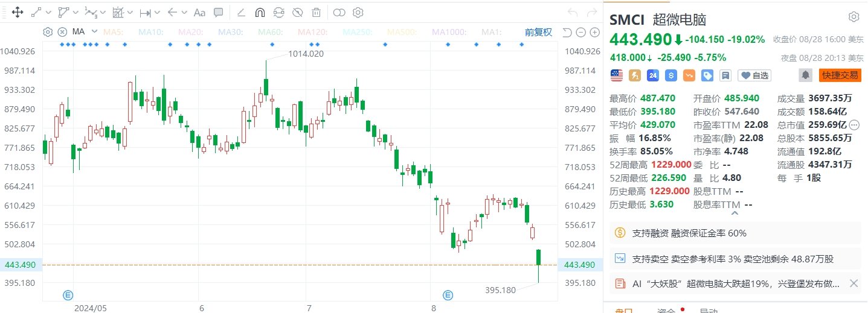Image resolution: width=868 pixels, height=313 pixels.
Task: Undo the last drawing action
Action: point(573,12)
